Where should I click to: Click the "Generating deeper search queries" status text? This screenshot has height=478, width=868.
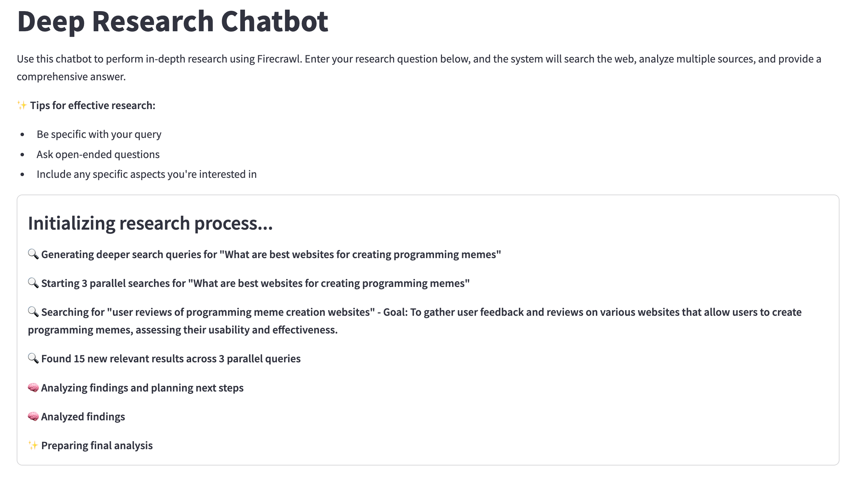click(x=271, y=254)
